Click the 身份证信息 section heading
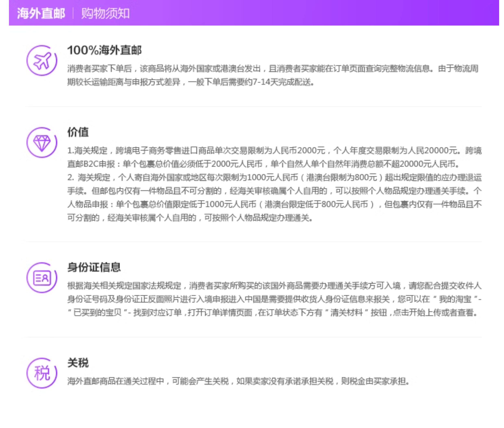 click(x=94, y=267)
